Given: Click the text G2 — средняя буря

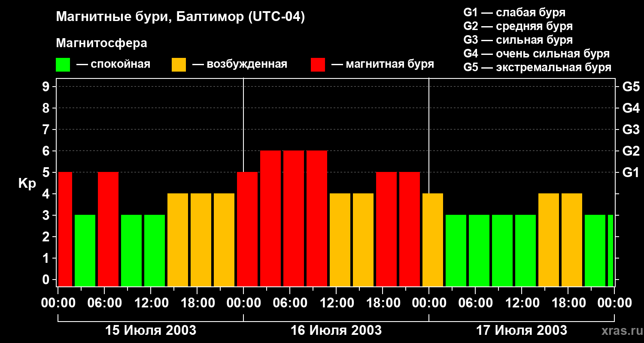Looking at the screenshot, I should [518, 26].
